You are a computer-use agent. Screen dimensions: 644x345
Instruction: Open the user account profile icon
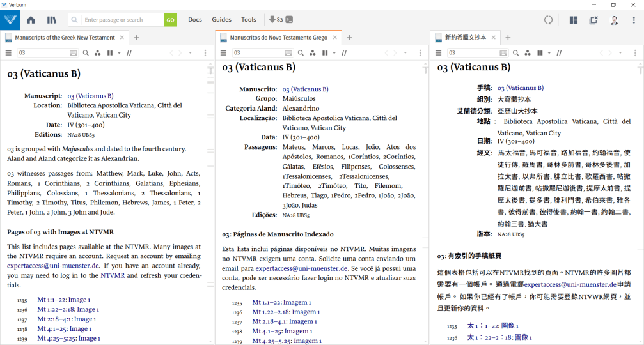pos(614,20)
